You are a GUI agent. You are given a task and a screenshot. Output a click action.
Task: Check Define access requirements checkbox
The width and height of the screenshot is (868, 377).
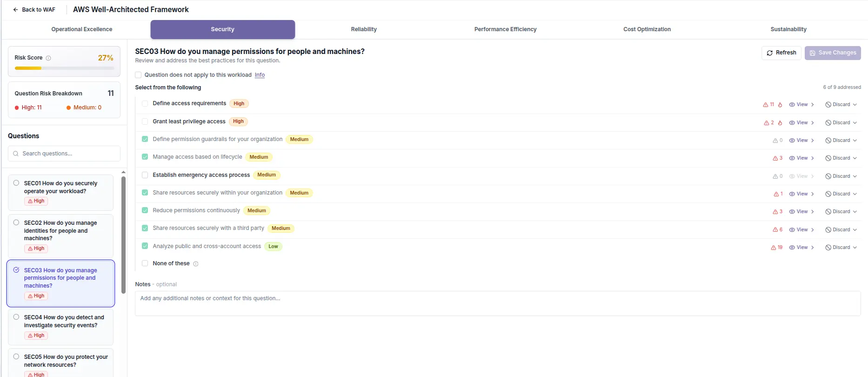click(x=145, y=103)
